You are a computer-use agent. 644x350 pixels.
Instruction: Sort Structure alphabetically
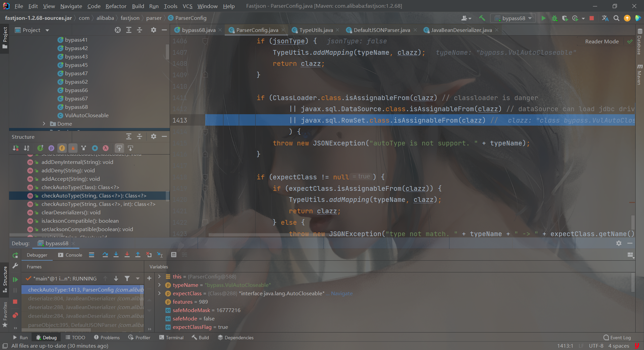[26, 148]
